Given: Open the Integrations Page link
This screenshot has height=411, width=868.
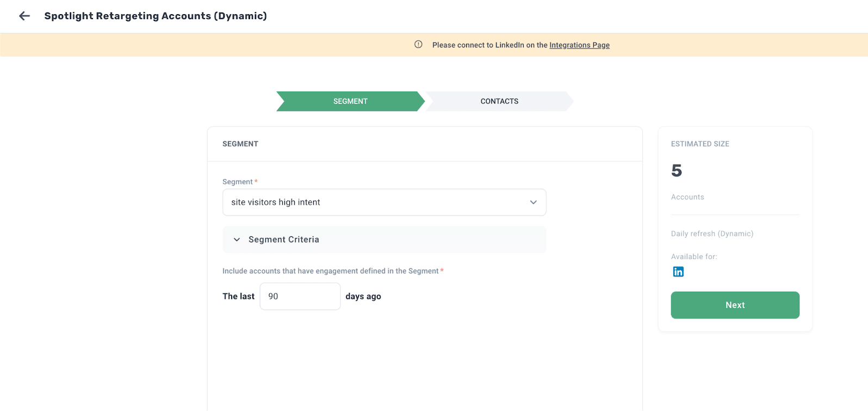Looking at the screenshot, I should (579, 45).
